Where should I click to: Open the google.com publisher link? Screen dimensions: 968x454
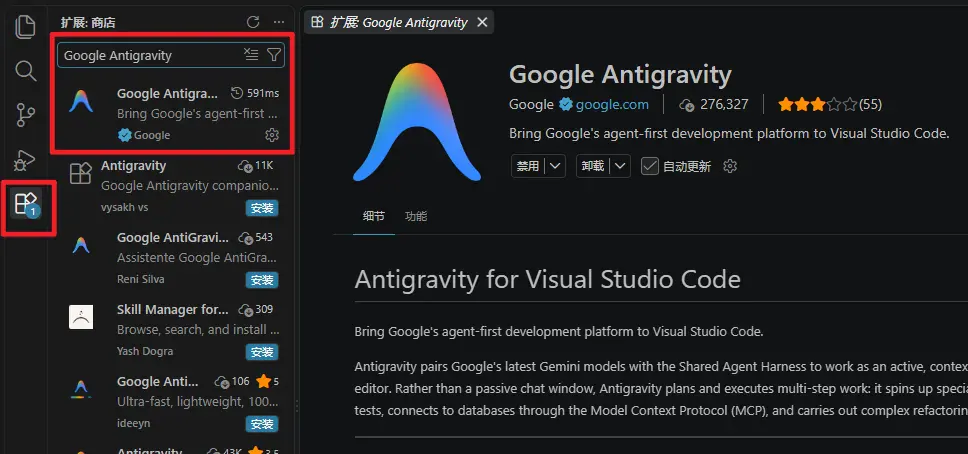612,104
